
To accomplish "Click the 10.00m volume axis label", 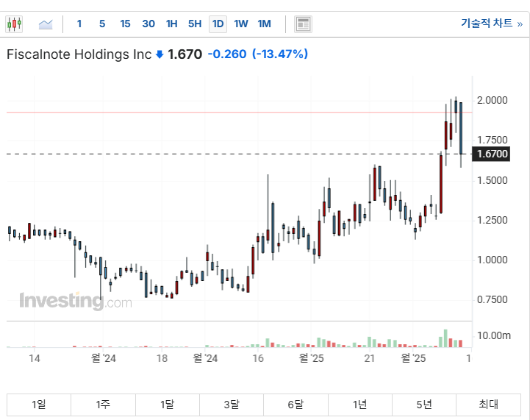I will click(x=493, y=336).
